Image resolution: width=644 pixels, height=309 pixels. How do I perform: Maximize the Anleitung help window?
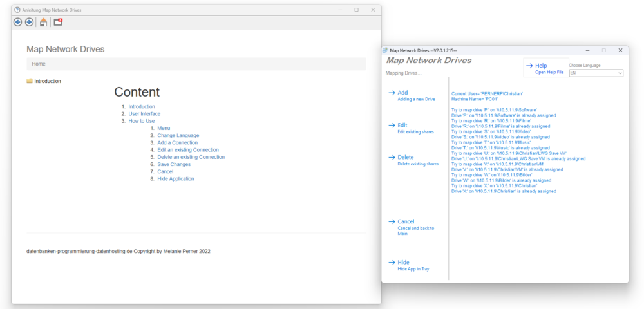356,10
